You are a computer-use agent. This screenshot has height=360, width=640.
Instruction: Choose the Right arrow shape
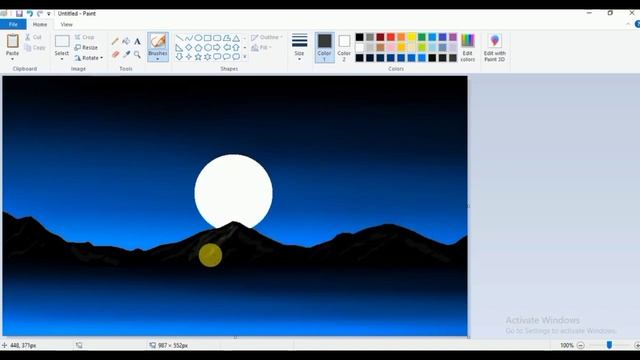coord(217,47)
